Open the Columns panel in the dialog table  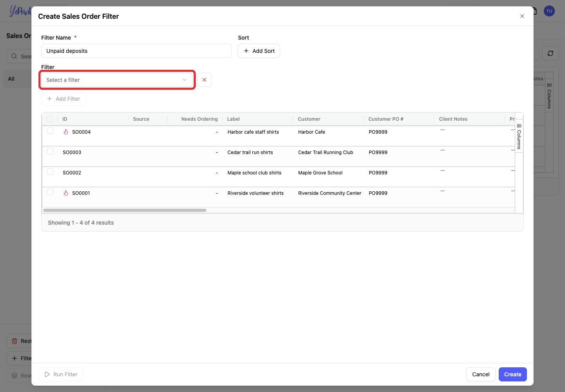click(x=519, y=136)
